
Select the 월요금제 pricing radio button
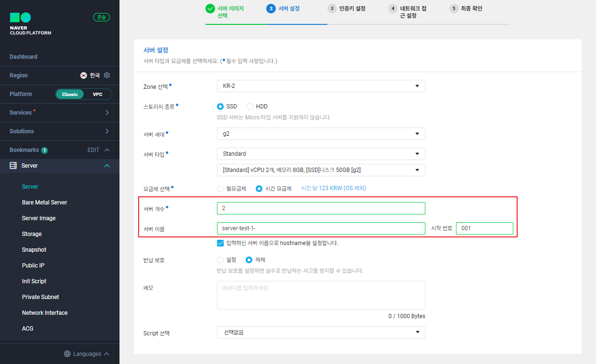pos(220,188)
